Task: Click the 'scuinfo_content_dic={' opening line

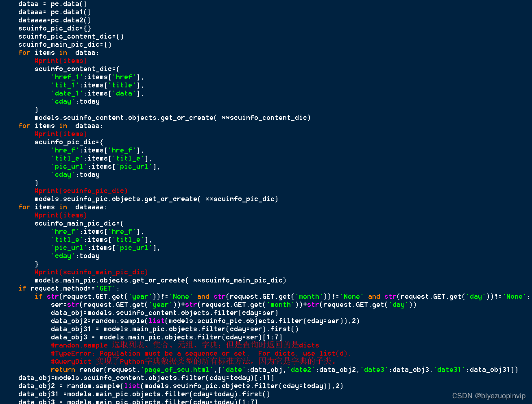Action: 77,69
